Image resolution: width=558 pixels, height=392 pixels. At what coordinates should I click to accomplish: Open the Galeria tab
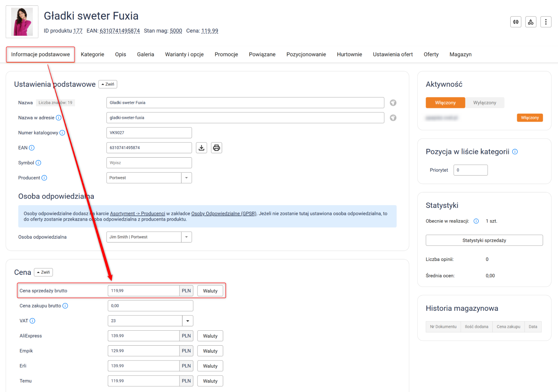pos(145,54)
